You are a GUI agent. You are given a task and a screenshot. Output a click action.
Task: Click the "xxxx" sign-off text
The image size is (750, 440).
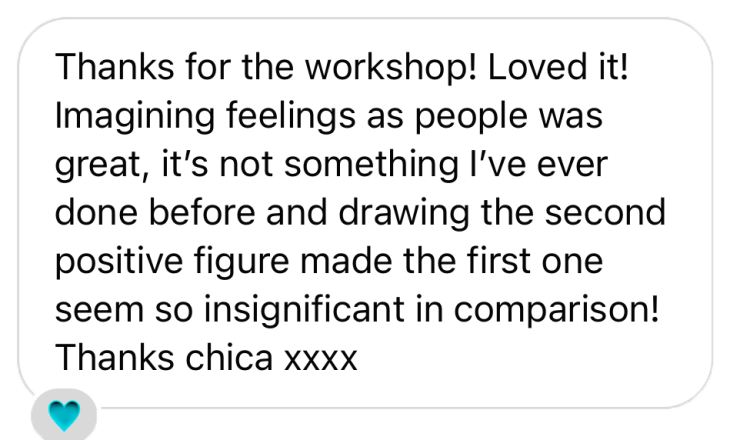pos(320,354)
